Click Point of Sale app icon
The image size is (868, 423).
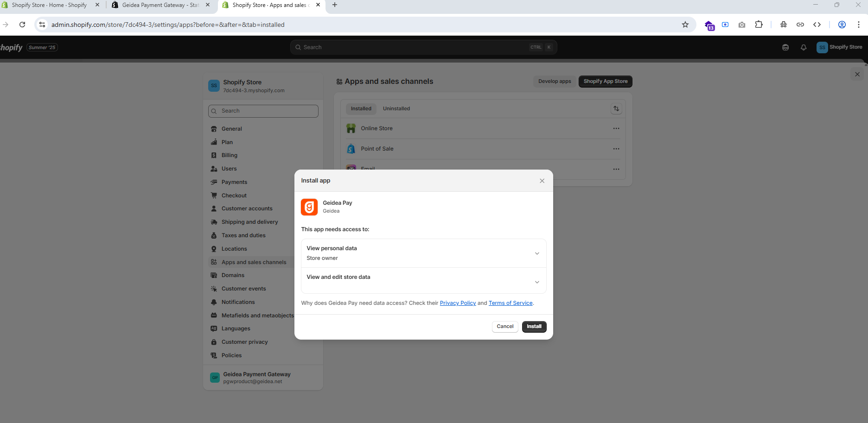tap(351, 149)
